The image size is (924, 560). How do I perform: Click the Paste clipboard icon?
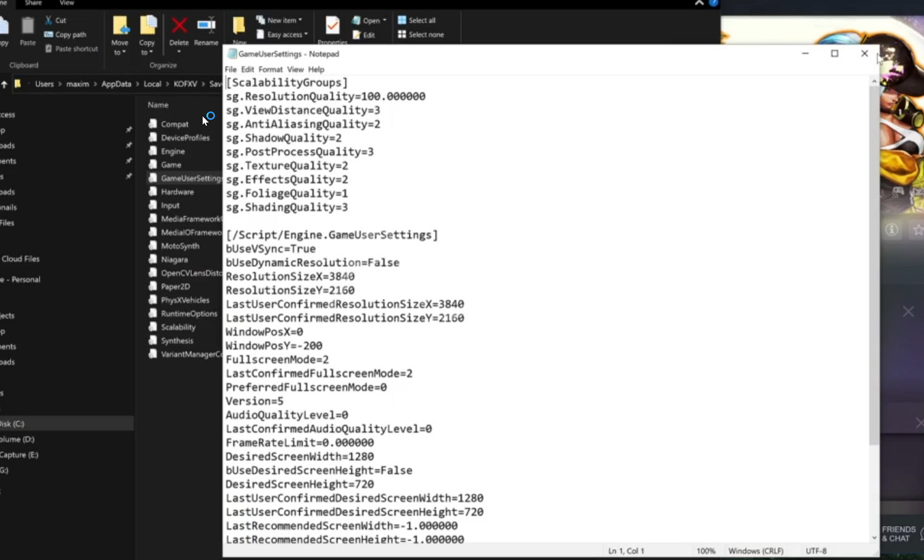point(28,26)
